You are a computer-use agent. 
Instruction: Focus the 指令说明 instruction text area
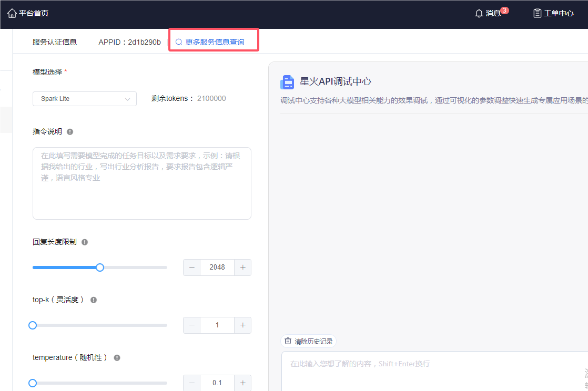pos(142,183)
